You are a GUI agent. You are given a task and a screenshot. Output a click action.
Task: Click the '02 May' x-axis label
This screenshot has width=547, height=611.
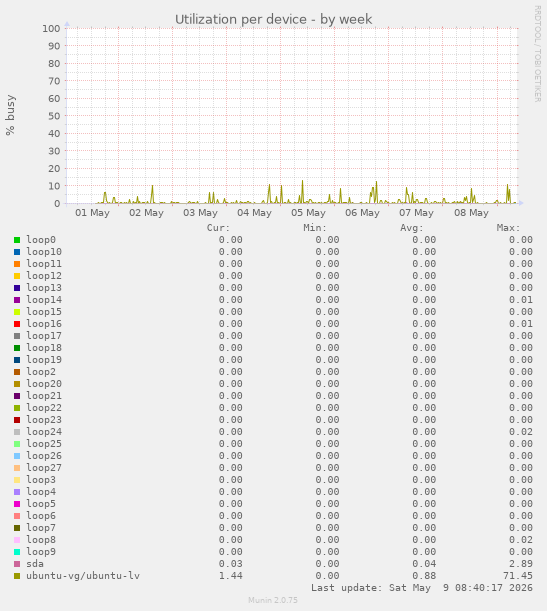pyautogui.click(x=146, y=213)
